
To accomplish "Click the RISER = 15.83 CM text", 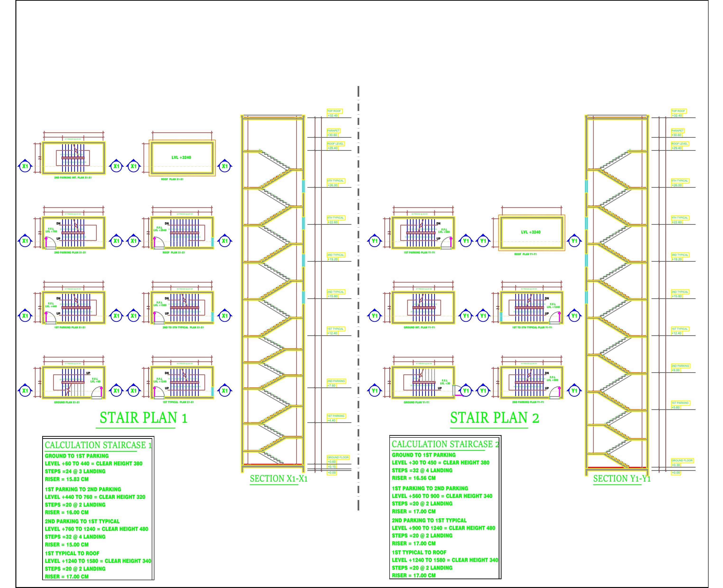I will pos(67,479).
